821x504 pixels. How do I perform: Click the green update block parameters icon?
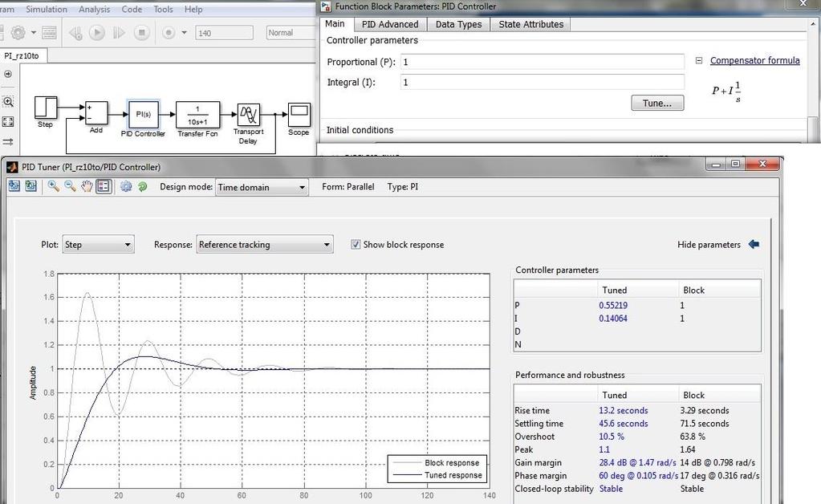tap(142, 186)
